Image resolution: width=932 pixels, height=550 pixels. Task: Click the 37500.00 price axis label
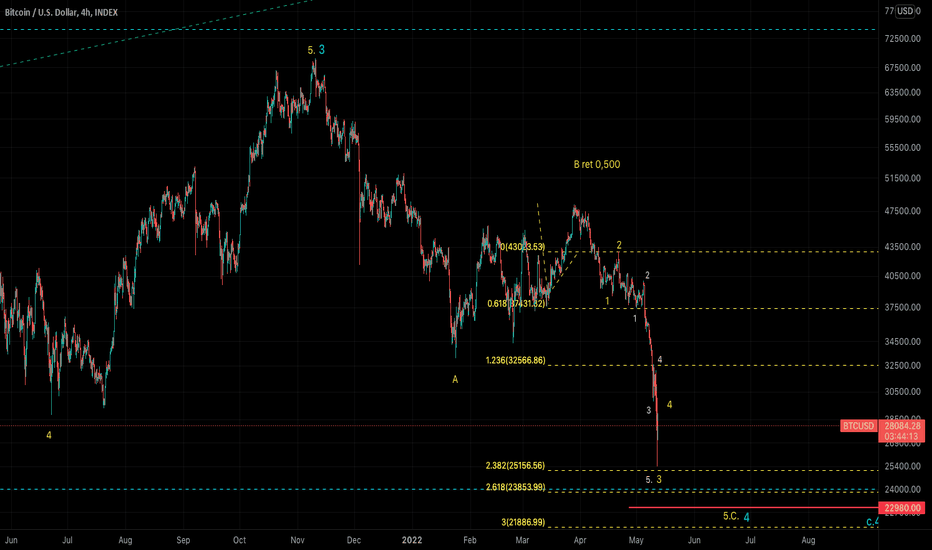(902, 307)
